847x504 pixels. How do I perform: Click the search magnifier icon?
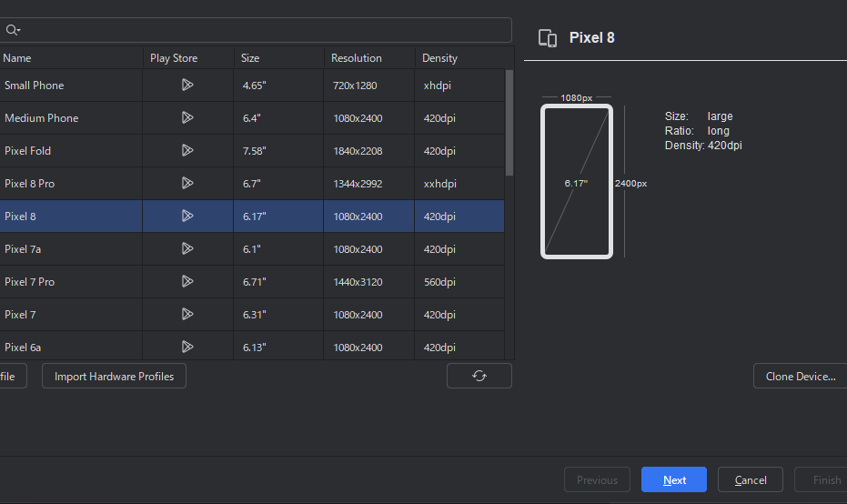pyautogui.click(x=13, y=30)
